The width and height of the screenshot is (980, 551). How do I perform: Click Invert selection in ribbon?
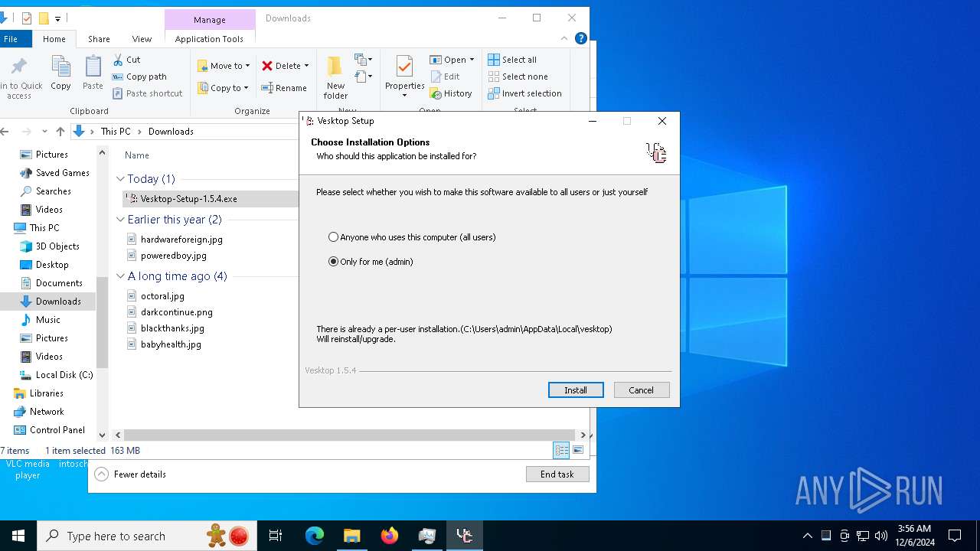pyautogui.click(x=525, y=93)
